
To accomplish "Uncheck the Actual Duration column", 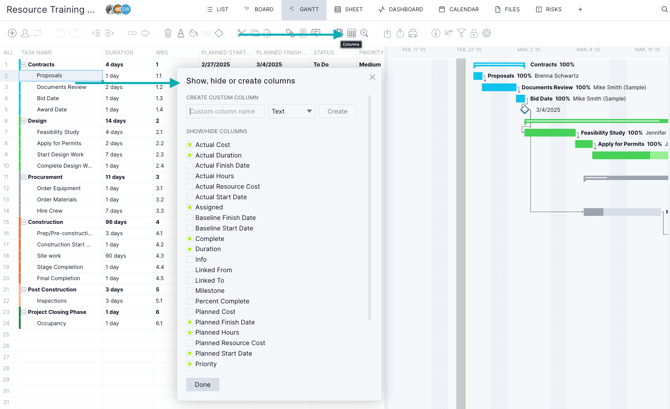I will [x=190, y=155].
